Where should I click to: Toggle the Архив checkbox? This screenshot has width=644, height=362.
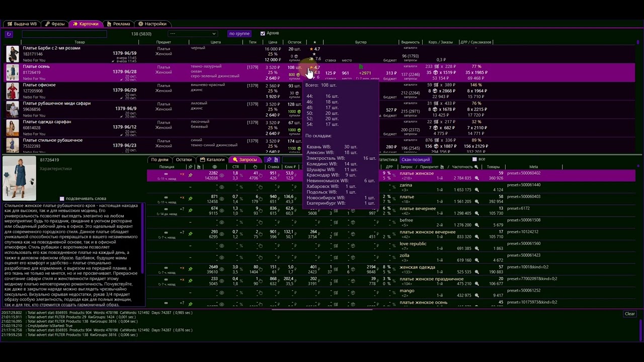point(263,34)
